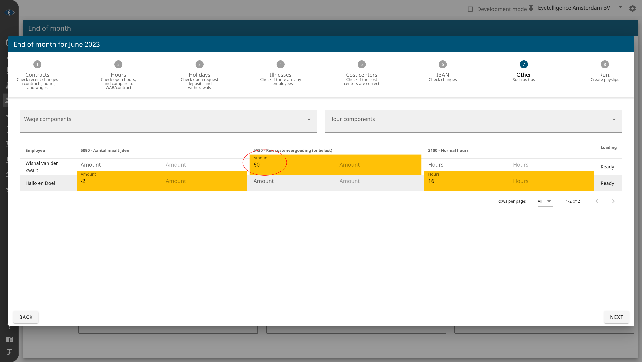
Task: Expand the Wage components dropdown
Action: pyautogui.click(x=169, y=121)
